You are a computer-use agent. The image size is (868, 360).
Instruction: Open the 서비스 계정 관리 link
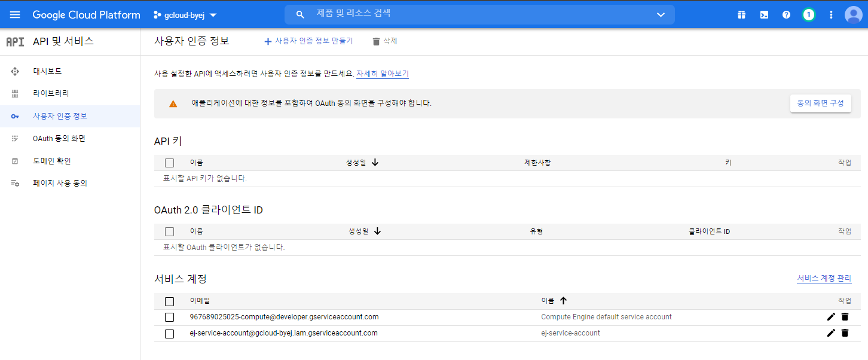click(824, 279)
